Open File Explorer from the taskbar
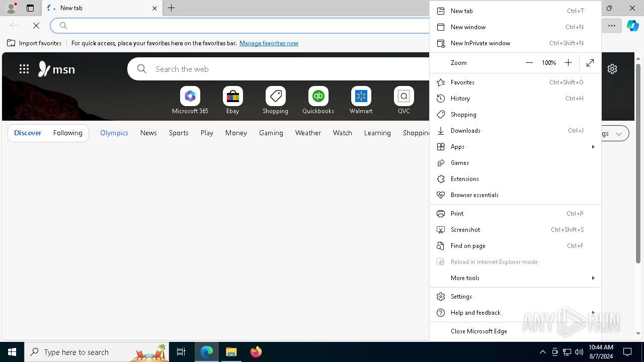This screenshot has height=362, width=644. click(x=231, y=352)
